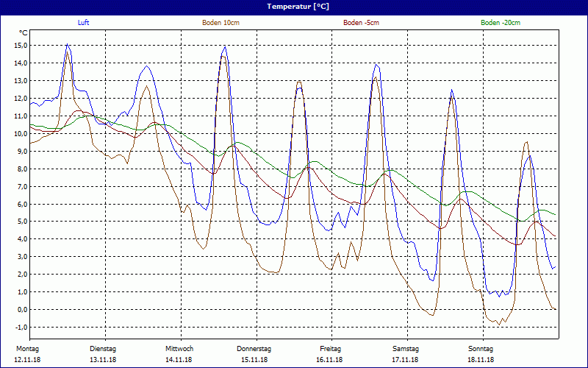The height and width of the screenshot is (368, 588).
Task: Click the 15,0 y-axis value
Action: coord(21,46)
